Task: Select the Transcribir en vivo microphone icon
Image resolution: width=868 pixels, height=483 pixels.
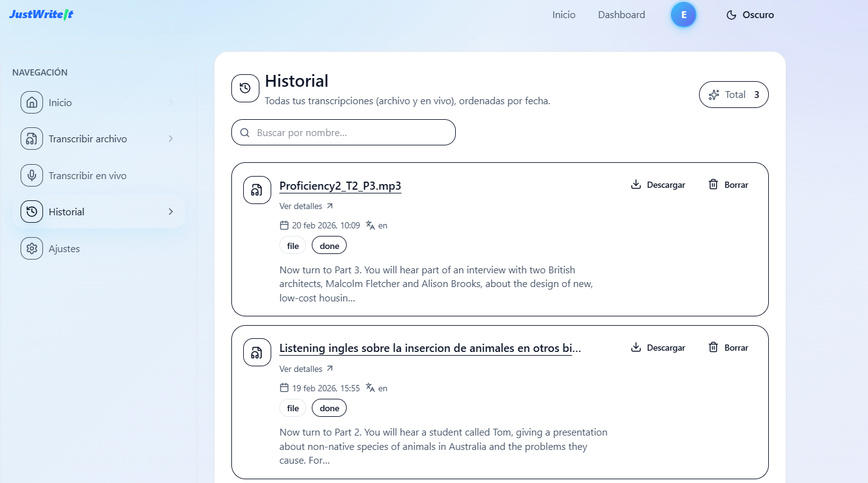Action: (32, 176)
